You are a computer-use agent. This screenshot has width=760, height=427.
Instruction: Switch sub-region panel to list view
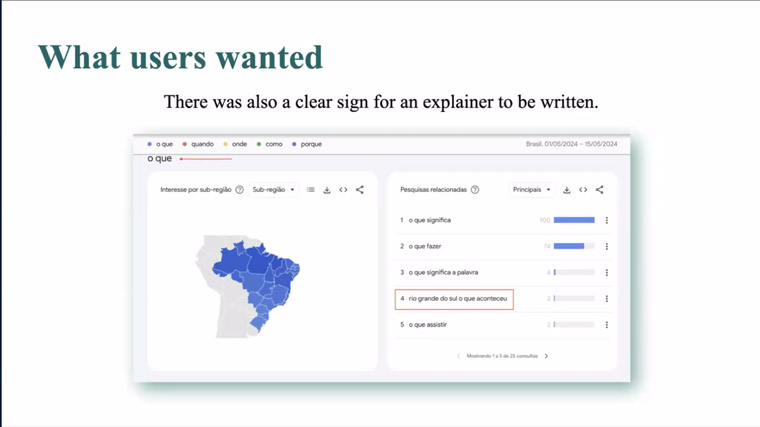coord(311,190)
